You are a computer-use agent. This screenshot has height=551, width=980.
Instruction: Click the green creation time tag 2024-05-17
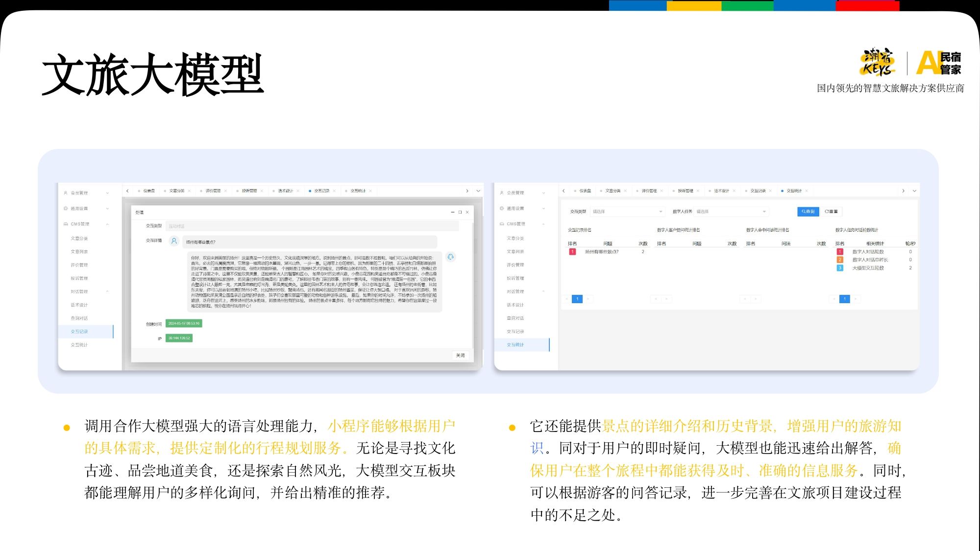pos(184,323)
